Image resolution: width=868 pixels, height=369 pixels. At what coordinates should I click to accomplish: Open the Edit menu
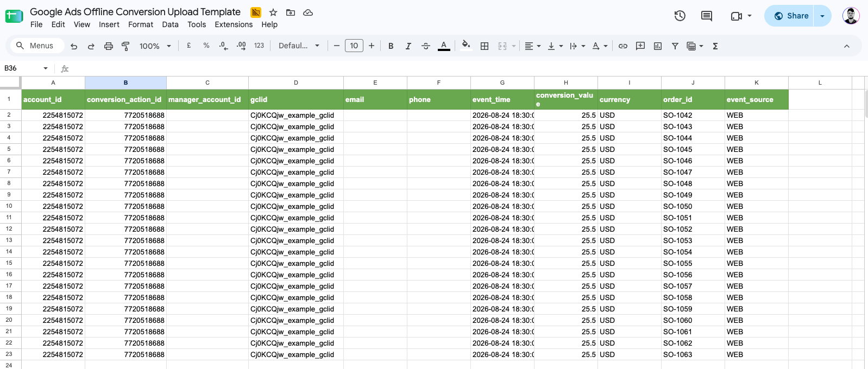(x=58, y=24)
